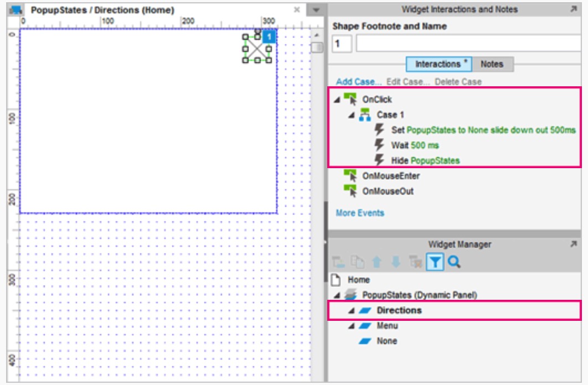Image resolution: width=588 pixels, height=385 pixels.
Task: Collapse the PopupStates dynamic panel tree
Action: pyautogui.click(x=337, y=295)
